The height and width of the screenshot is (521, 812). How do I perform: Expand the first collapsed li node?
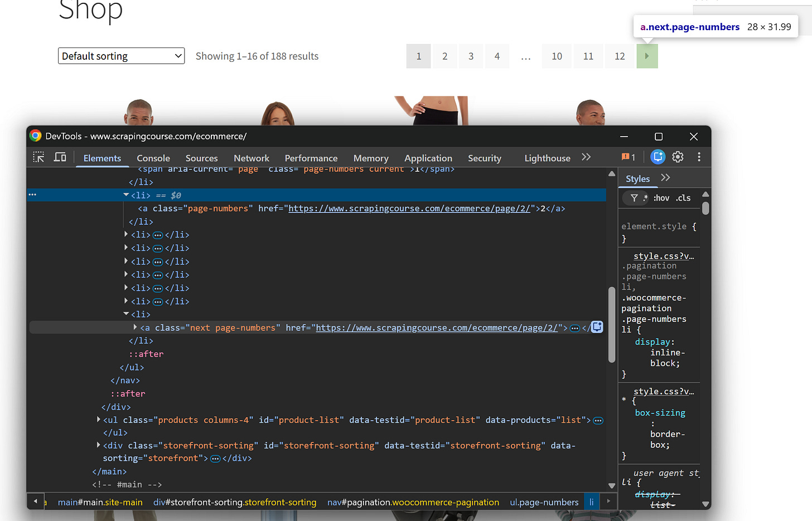(x=126, y=234)
